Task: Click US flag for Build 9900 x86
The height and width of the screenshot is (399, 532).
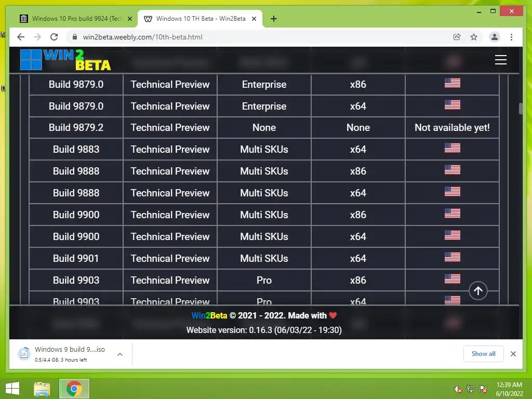Action: [453, 213]
